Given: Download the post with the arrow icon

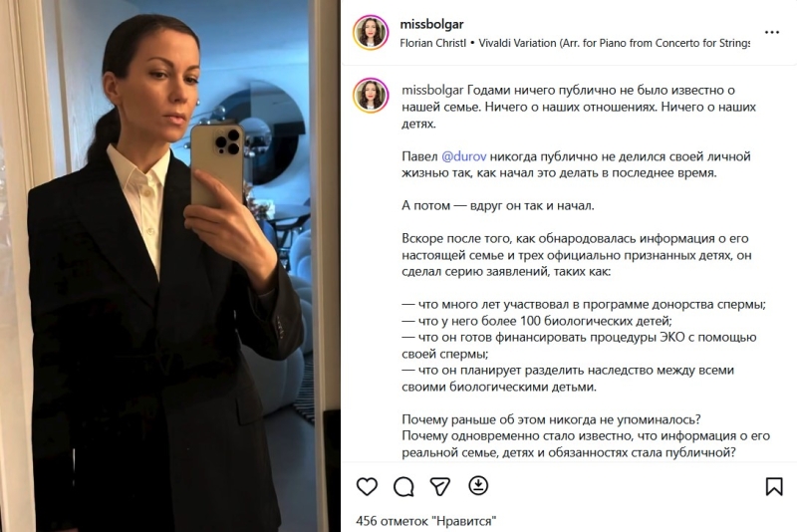Looking at the screenshot, I should tap(478, 485).
